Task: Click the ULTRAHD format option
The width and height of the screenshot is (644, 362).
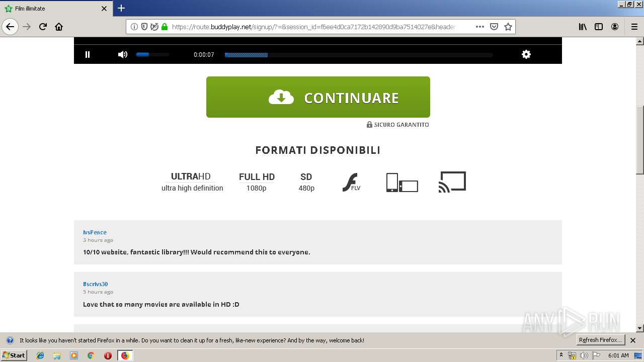Action: [191, 176]
